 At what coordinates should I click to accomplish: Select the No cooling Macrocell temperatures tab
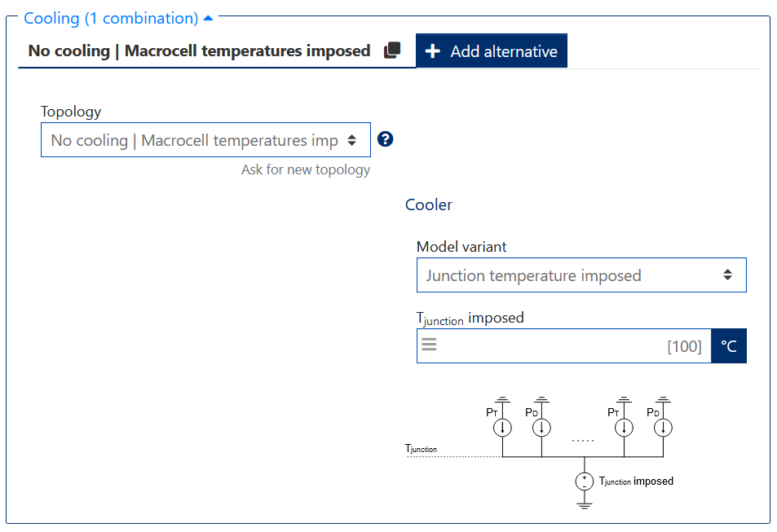pos(199,51)
